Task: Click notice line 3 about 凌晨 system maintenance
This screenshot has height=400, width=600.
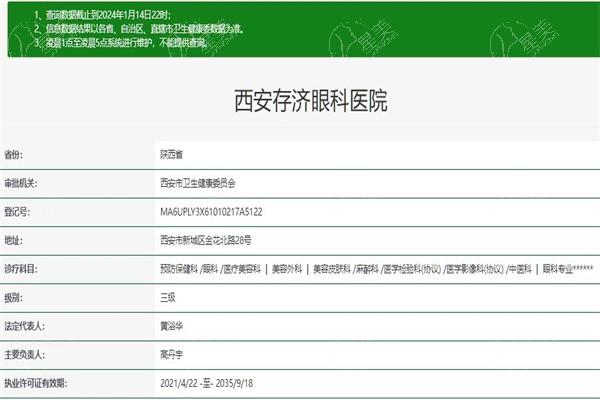Action: (121, 42)
